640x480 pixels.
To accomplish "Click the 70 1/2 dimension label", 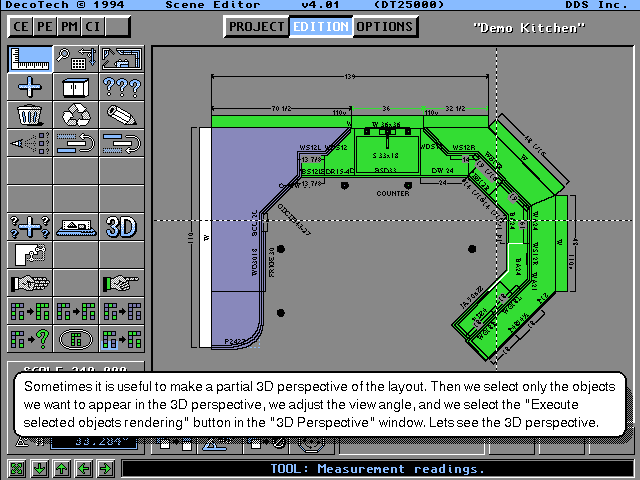I will [281, 109].
